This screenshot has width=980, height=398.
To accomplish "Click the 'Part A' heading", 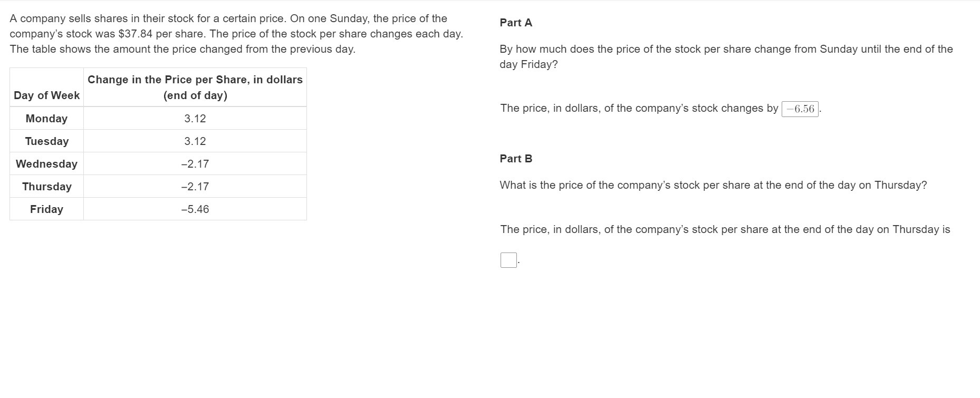I will pyautogui.click(x=516, y=23).
